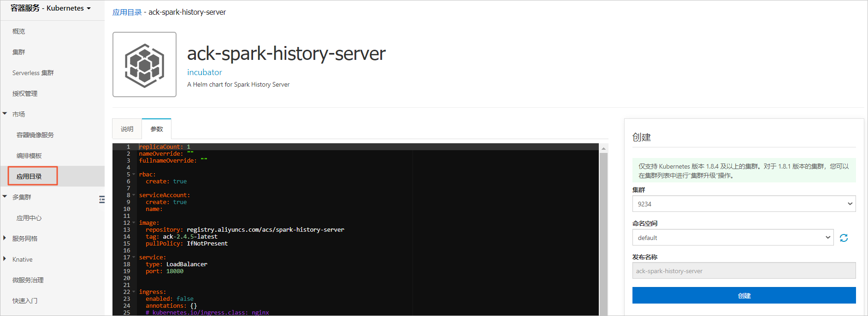Fold the service block at line 17

point(134,257)
